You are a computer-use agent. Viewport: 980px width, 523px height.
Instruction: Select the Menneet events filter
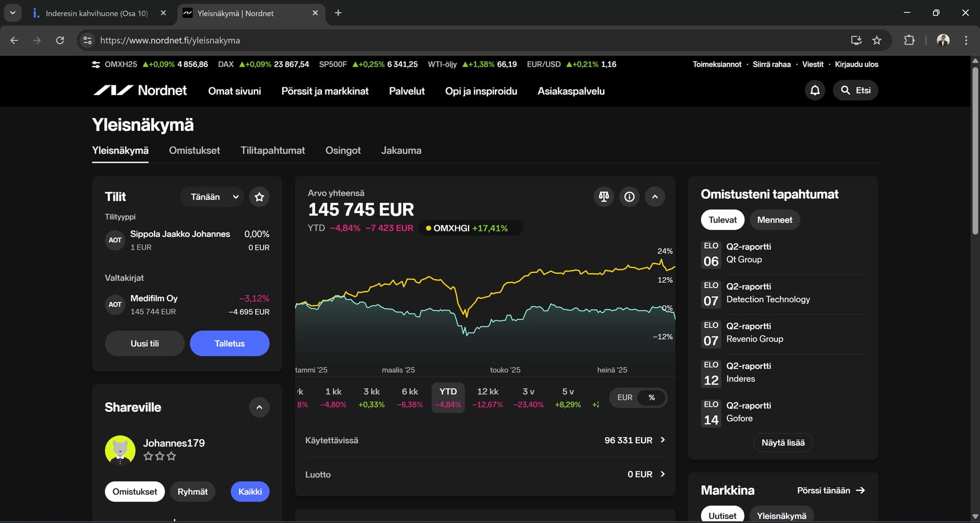[774, 220]
